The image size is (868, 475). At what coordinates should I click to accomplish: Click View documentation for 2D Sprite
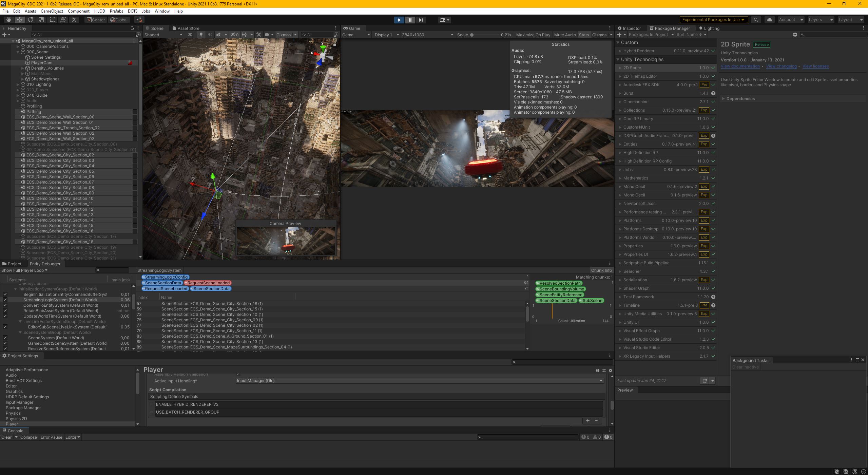tap(740, 66)
